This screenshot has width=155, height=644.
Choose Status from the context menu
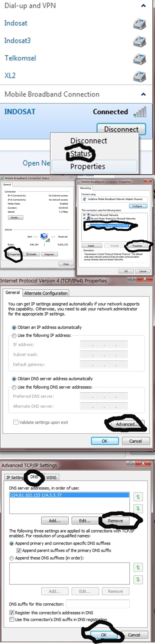80,154
